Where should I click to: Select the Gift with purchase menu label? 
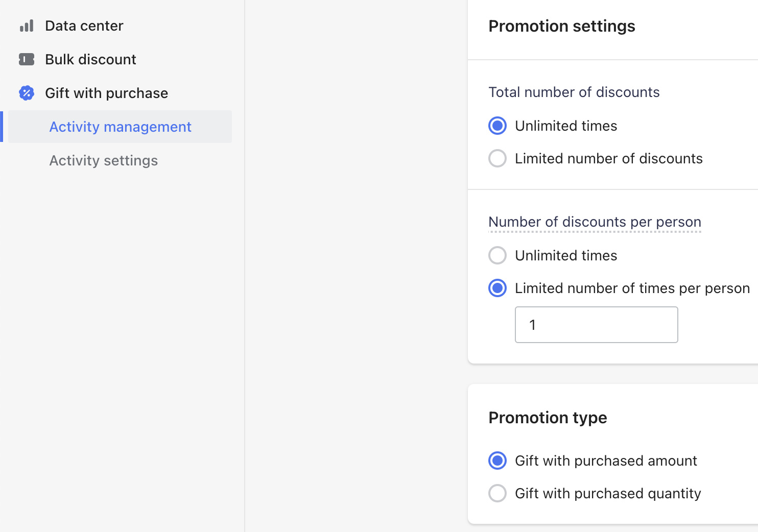pos(106,93)
